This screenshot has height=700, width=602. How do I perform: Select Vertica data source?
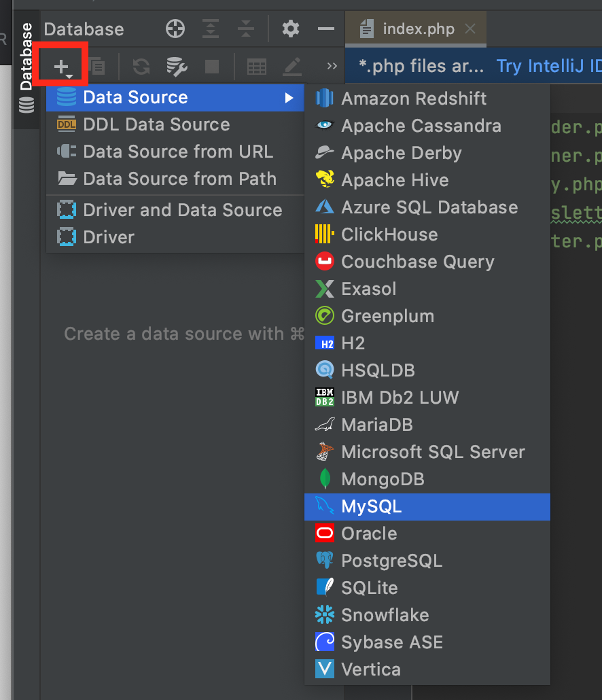[427, 669]
